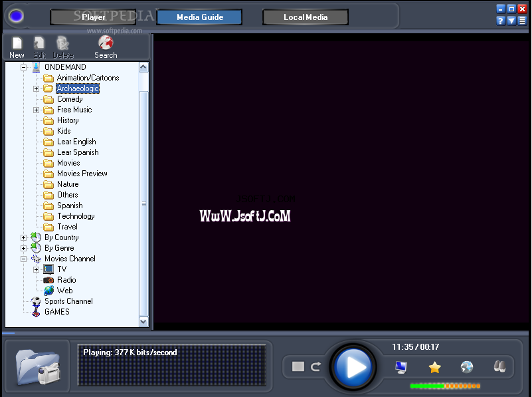Adjust the green-orange volume bar
The image size is (532, 397).
445,386
